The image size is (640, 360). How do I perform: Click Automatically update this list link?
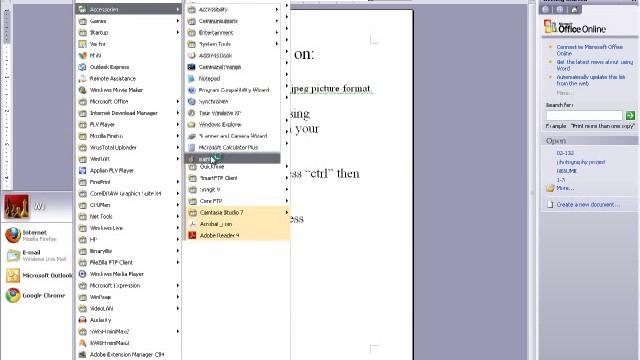[590, 80]
